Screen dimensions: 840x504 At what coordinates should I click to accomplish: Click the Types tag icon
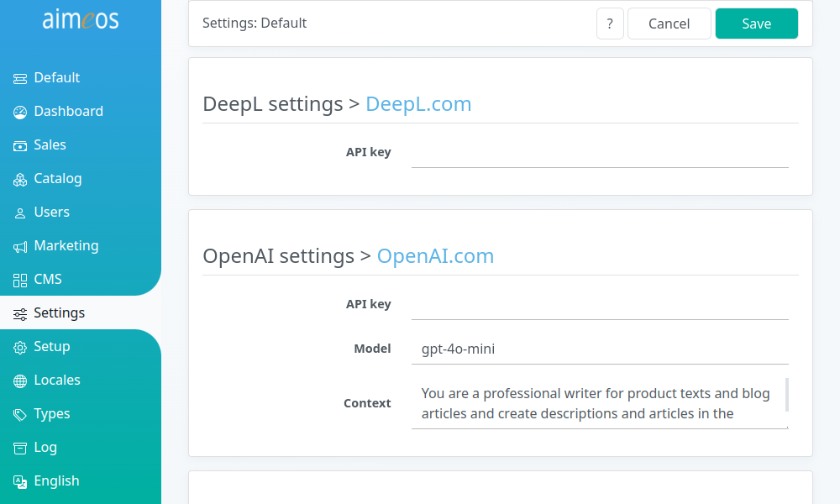pos(20,415)
